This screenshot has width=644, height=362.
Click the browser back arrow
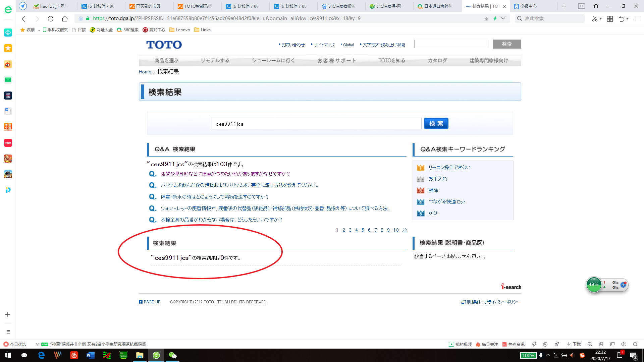(x=23, y=19)
